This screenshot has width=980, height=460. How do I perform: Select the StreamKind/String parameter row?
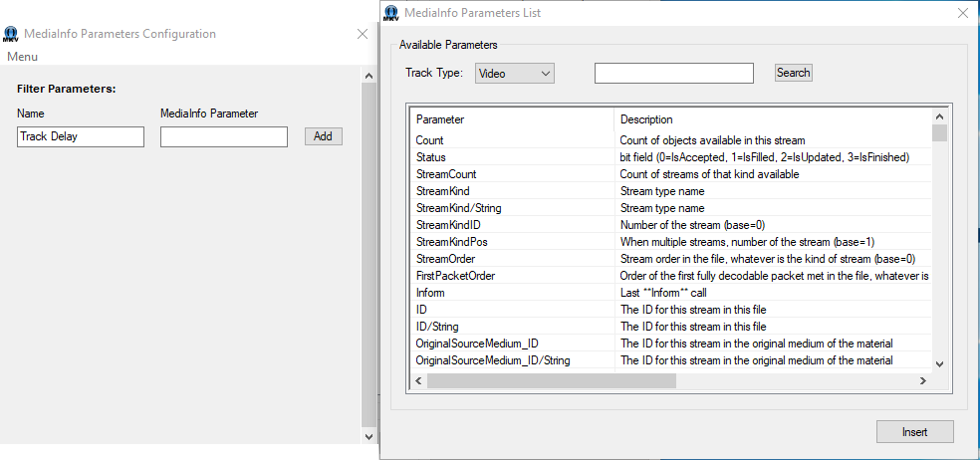(670, 208)
